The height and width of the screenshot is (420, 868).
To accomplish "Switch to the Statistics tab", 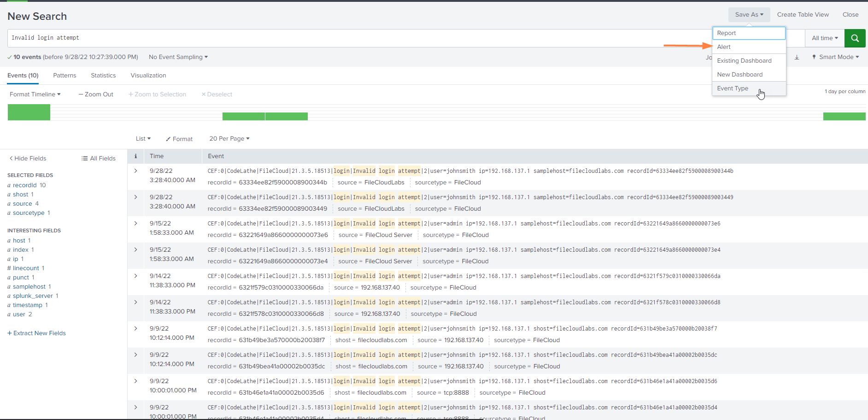I will [x=103, y=75].
